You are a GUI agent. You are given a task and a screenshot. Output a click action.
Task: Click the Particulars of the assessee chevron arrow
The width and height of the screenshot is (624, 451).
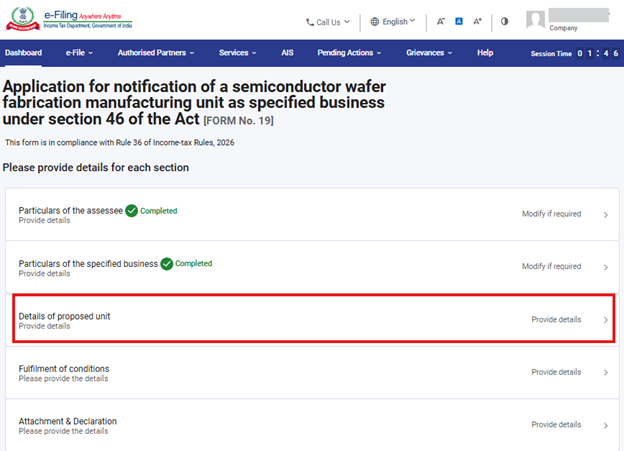tap(605, 215)
